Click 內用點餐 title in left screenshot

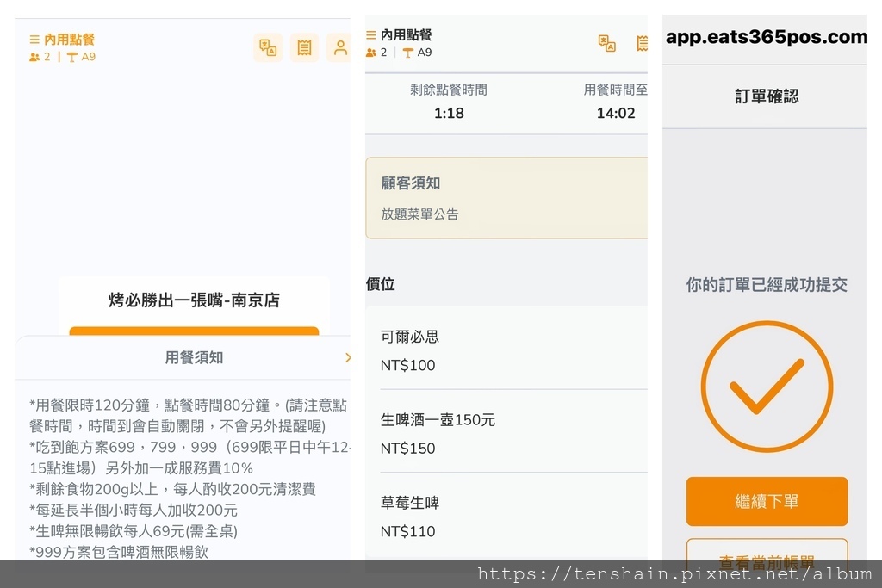tap(69, 40)
